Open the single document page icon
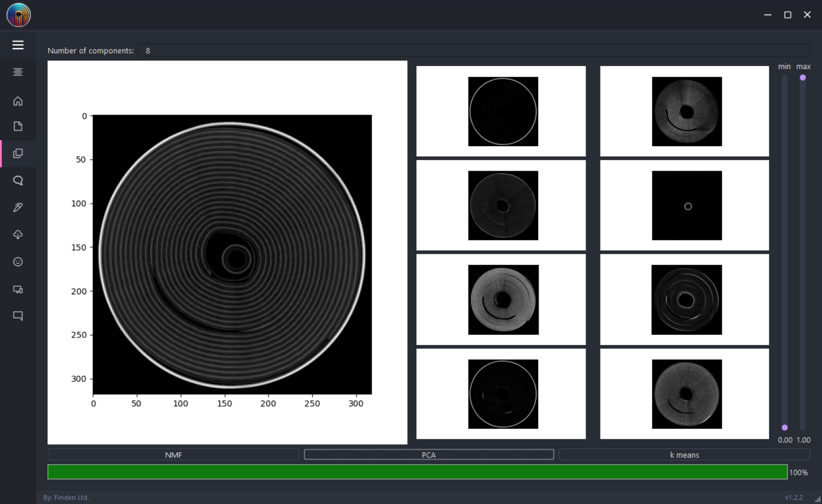Screen dimensions: 822x504 pyautogui.click(x=18, y=126)
